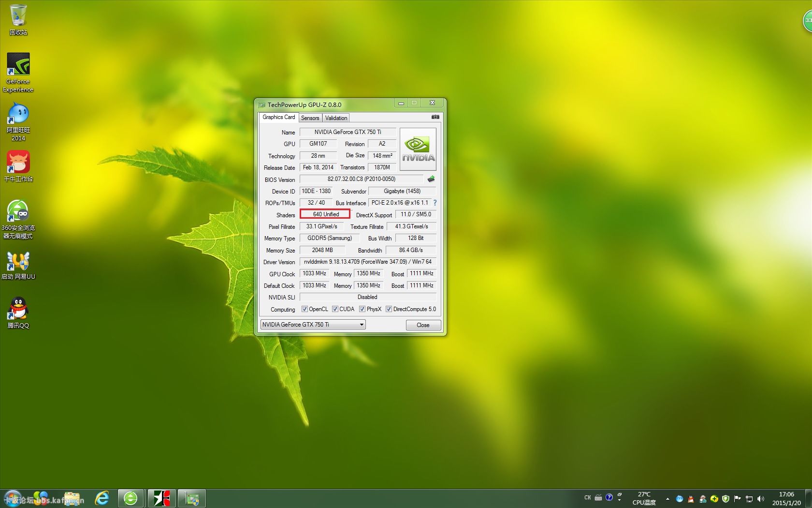The image size is (812, 508).
Task: Toggle the CUDA checkbox
Action: pyautogui.click(x=335, y=309)
